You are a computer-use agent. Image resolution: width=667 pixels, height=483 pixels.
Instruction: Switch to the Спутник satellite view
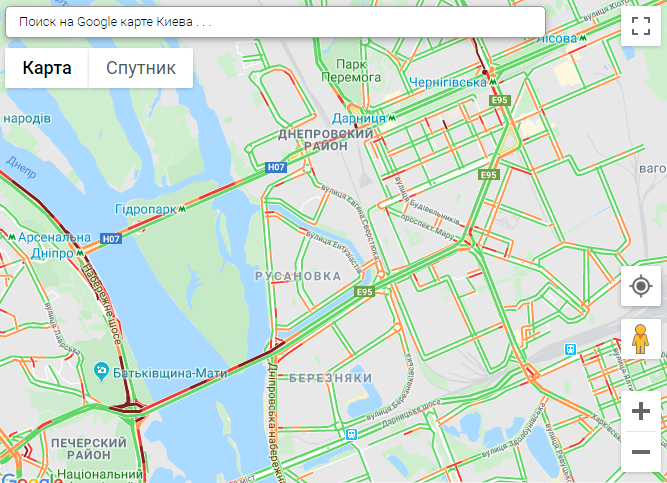click(141, 68)
